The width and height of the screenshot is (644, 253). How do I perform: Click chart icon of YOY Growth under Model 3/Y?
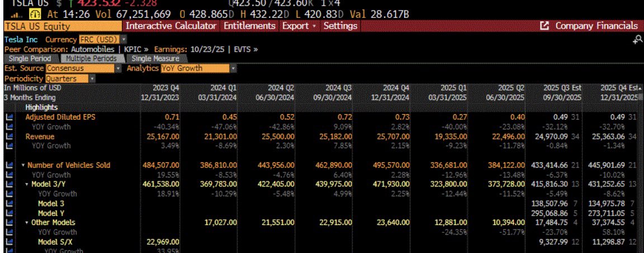click(10, 194)
